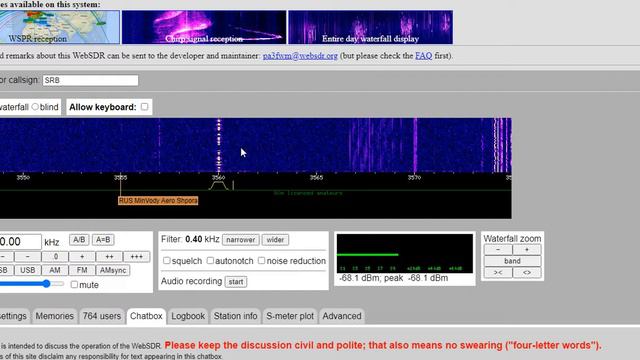The image size is (640, 360).
Task: Click the frequency kHz input field
Action: click(x=20, y=242)
